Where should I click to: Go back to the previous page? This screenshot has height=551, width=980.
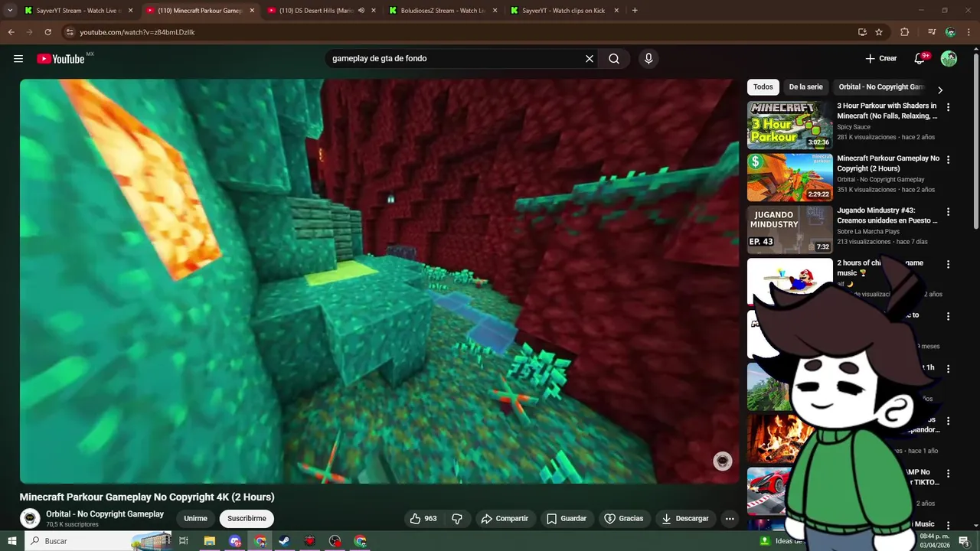pyautogui.click(x=11, y=32)
